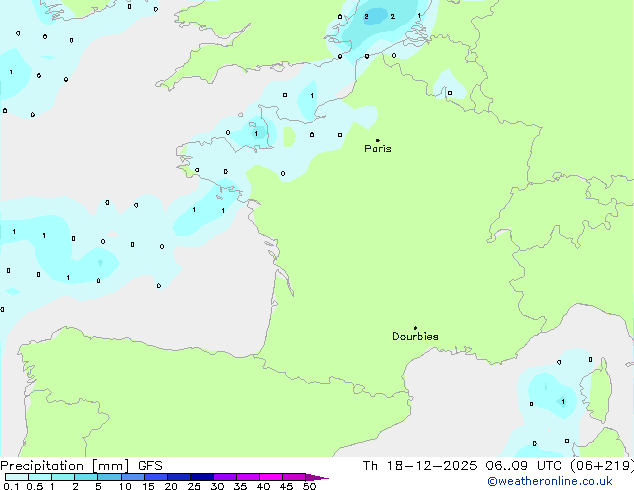Click the legend label 0.1
Image resolution: width=634 pixels, height=490 pixels.
tap(11, 486)
